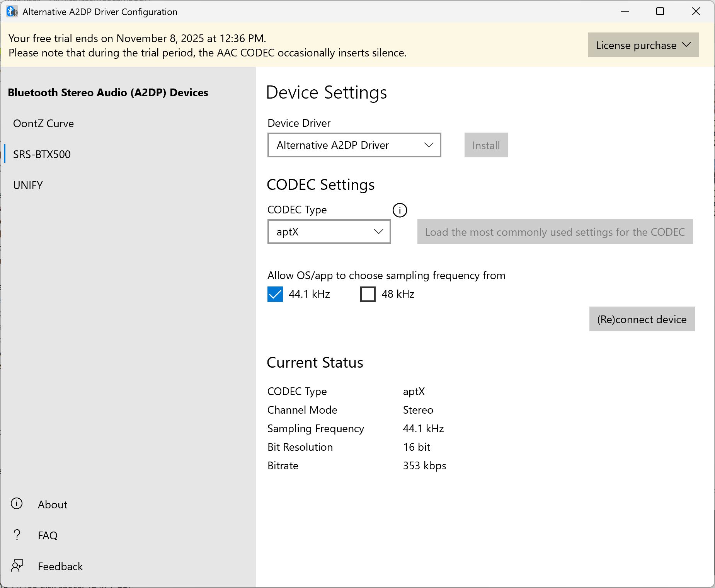
Task: Click the CODEC Type info icon
Action: click(x=400, y=210)
